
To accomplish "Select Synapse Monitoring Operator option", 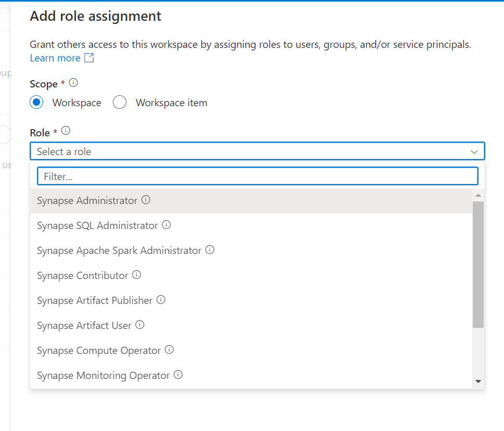I will pyautogui.click(x=251, y=375).
